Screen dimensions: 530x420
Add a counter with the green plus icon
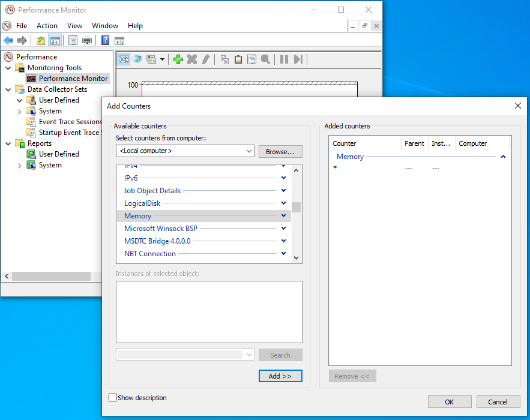tap(178, 59)
